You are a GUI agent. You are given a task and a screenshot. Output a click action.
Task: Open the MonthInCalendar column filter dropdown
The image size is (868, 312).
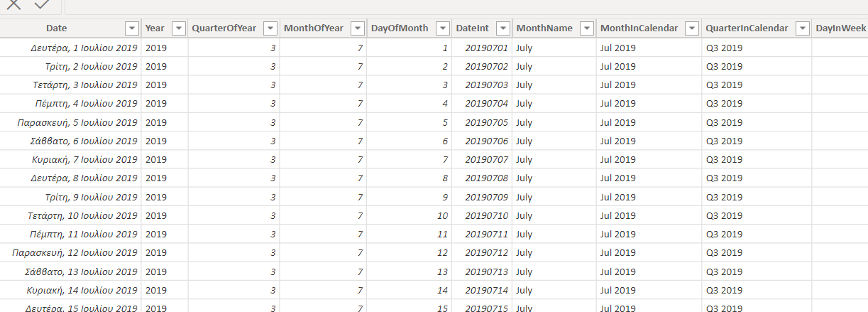692,28
